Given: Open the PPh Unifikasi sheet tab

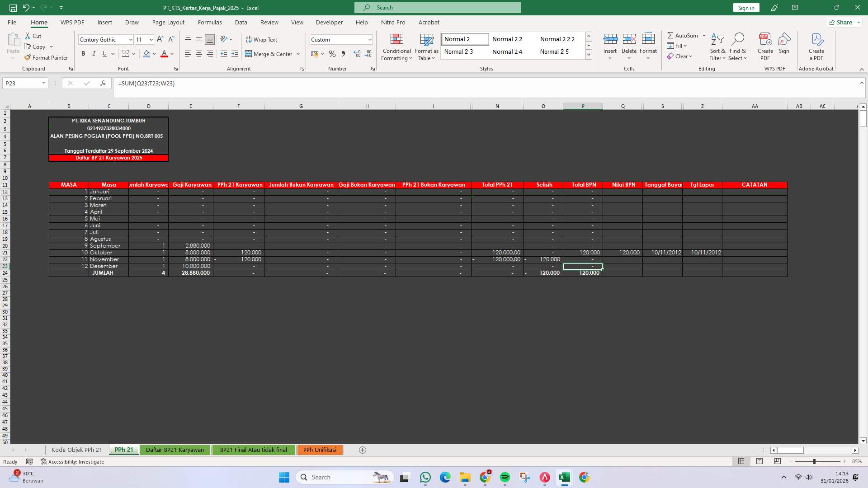Looking at the screenshot, I should tap(320, 450).
